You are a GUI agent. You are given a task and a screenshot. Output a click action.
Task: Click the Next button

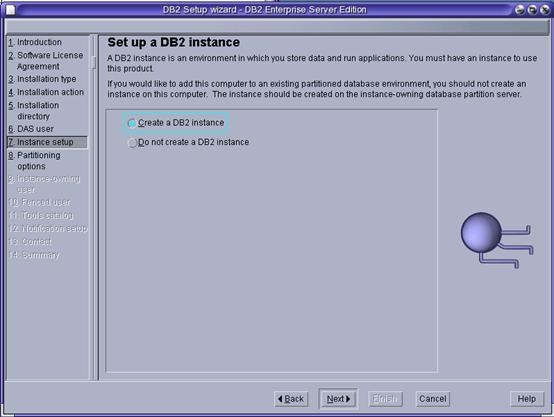point(338,399)
